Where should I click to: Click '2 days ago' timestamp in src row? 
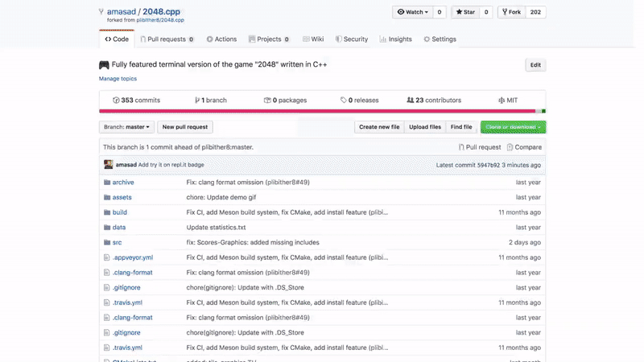(x=525, y=242)
